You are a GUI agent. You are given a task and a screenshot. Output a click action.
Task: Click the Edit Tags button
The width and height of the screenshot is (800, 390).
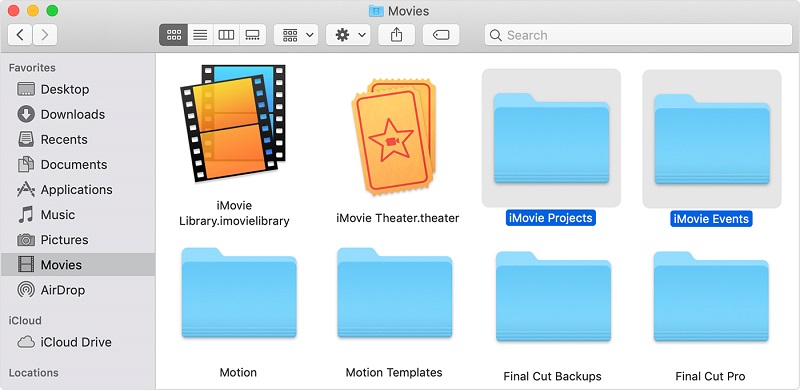pos(441,35)
